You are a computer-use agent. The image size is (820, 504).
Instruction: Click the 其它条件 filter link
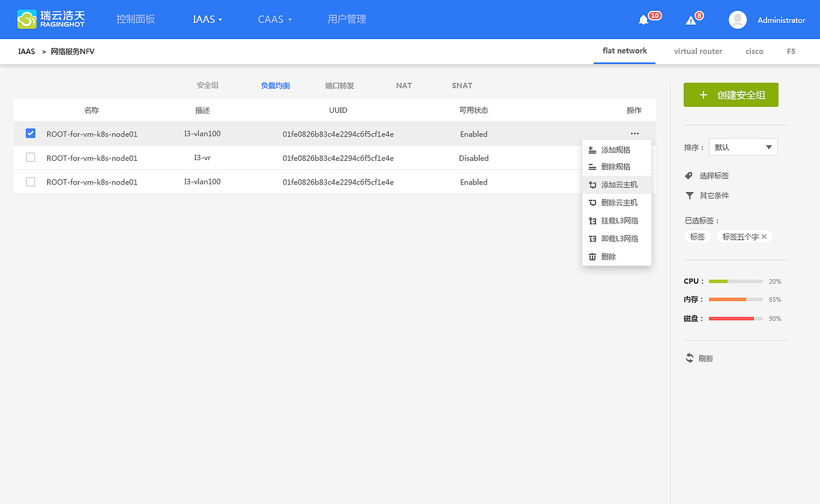pyautogui.click(x=714, y=195)
